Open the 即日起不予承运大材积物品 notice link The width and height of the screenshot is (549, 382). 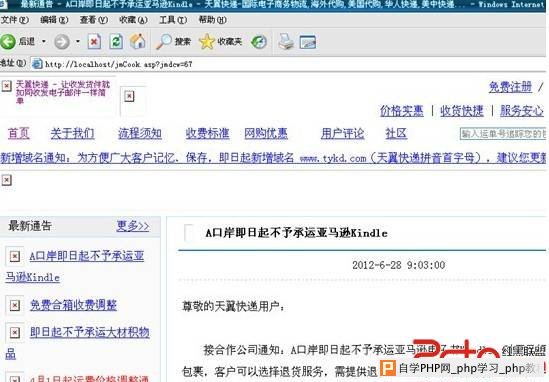click(77, 342)
